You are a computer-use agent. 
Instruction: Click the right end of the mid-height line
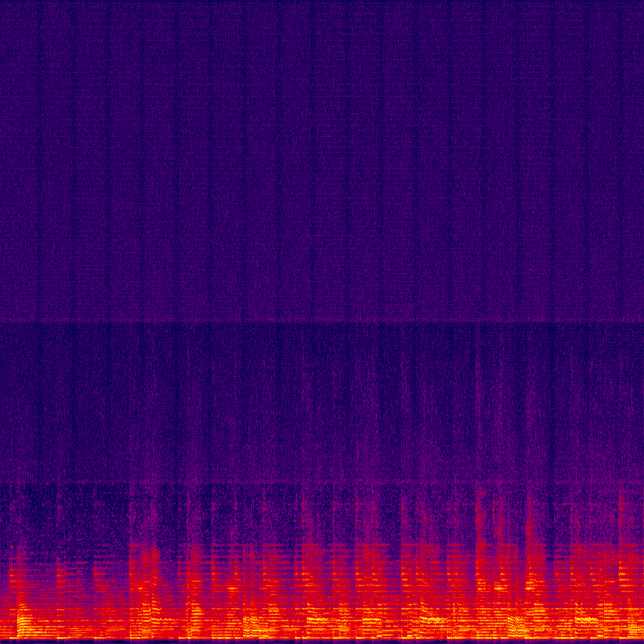coord(641,322)
